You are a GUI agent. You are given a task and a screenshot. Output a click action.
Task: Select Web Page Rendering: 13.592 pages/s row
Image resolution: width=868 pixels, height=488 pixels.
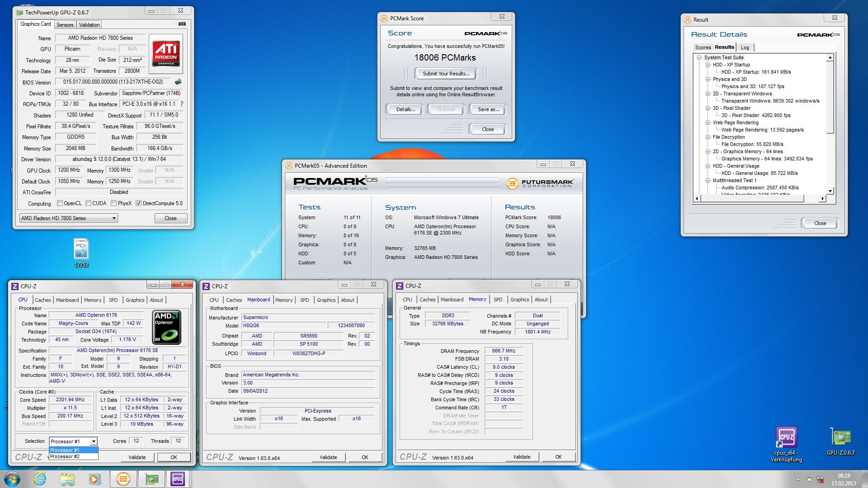pos(763,130)
